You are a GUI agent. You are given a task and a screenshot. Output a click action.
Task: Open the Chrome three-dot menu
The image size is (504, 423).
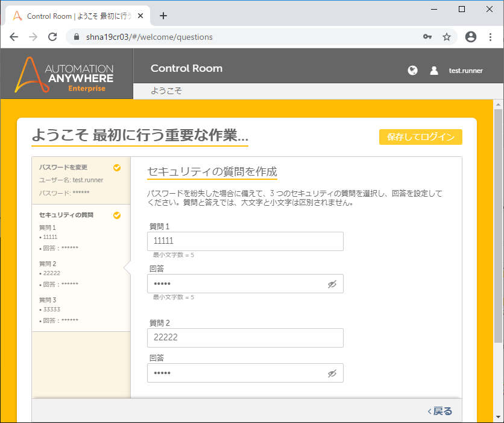pos(490,37)
